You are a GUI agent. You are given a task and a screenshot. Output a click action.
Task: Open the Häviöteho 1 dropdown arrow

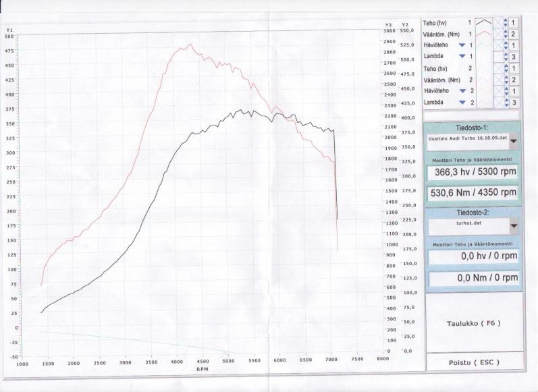462,45
